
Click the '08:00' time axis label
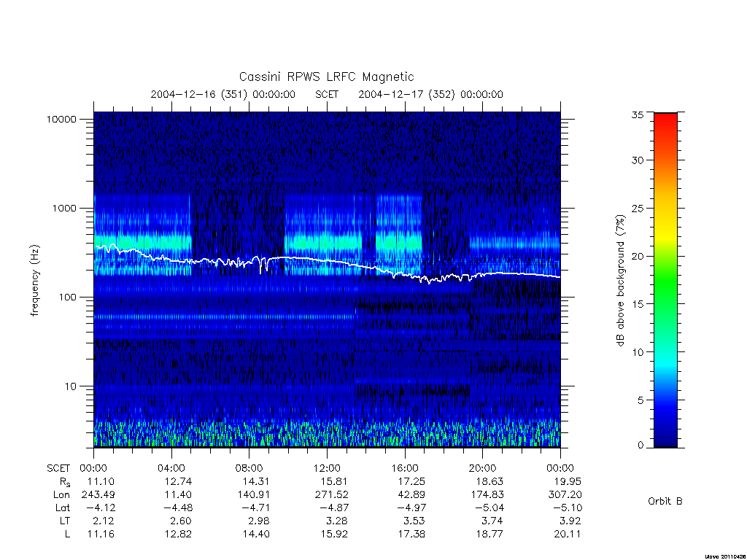(249, 469)
